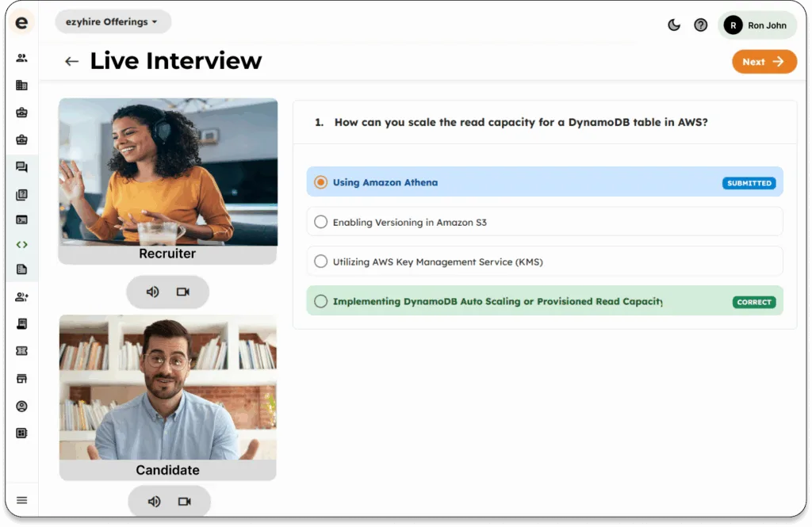The height and width of the screenshot is (527, 812).
Task: Click the green code brackets sidebar icon
Action: 21,245
